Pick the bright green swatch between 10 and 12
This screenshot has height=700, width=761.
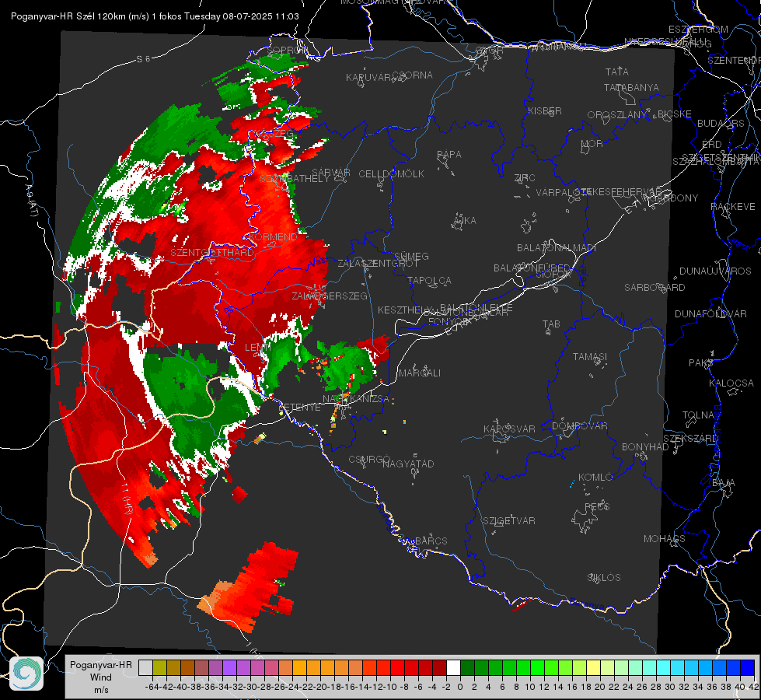pos(537,667)
